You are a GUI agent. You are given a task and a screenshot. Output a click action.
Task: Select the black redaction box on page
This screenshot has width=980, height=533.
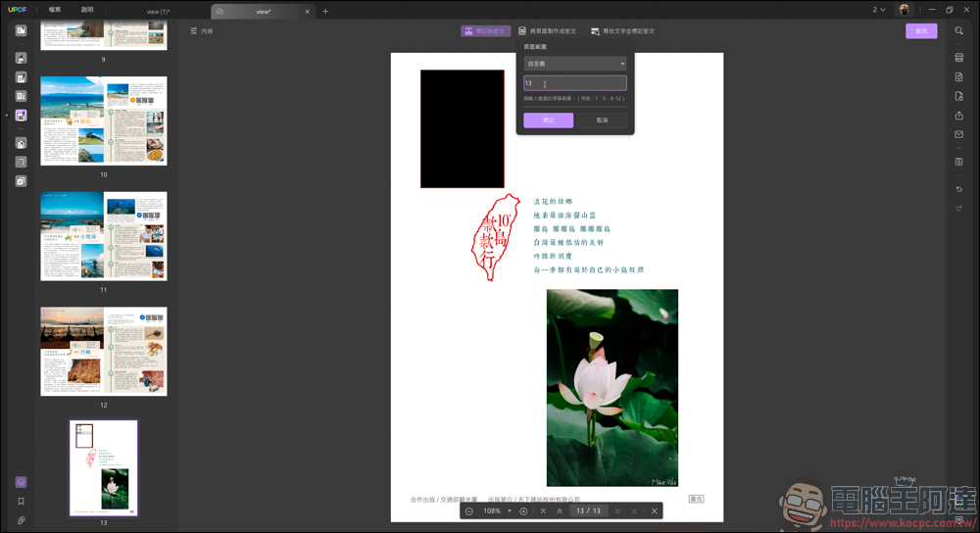462,128
